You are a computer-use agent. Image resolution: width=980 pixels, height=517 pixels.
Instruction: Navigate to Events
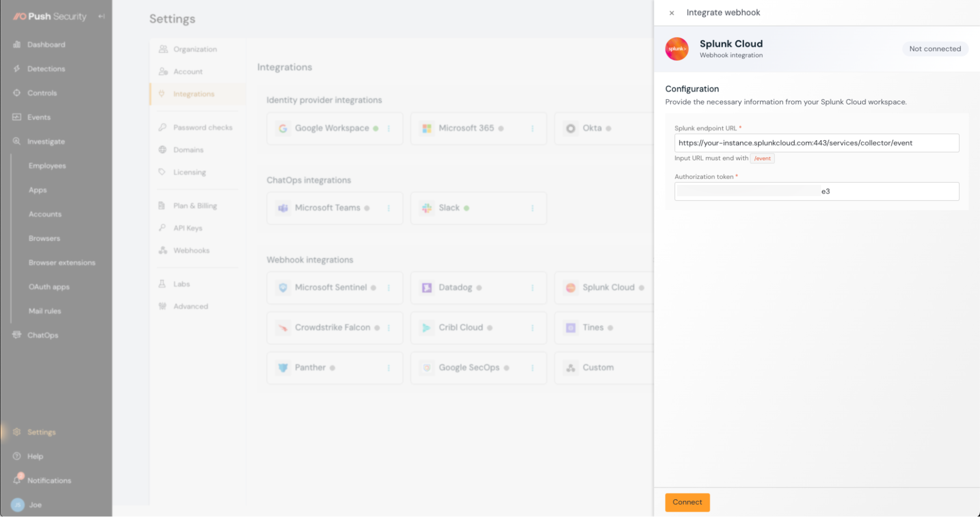pos(39,117)
